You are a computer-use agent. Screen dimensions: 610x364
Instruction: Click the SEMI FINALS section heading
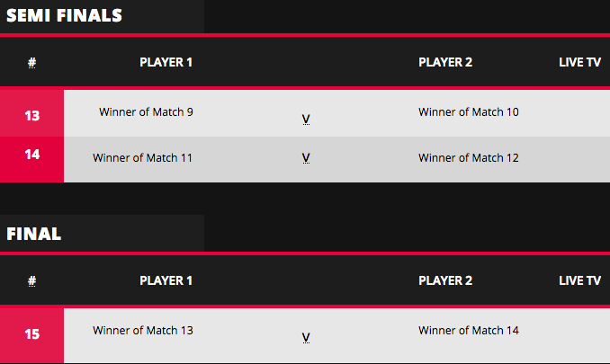point(64,15)
